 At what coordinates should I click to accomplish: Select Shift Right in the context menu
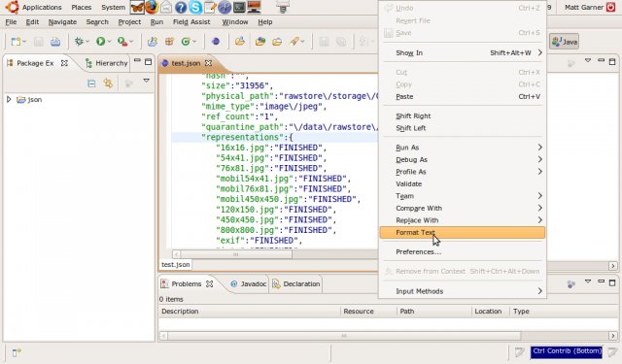pyautogui.click(x=463, y=116)
